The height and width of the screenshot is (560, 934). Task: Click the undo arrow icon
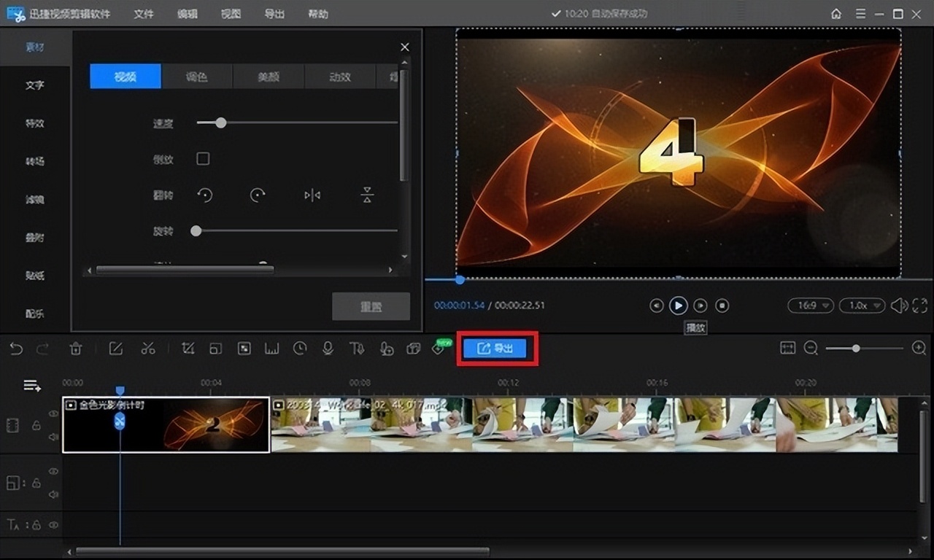[16, 349]
